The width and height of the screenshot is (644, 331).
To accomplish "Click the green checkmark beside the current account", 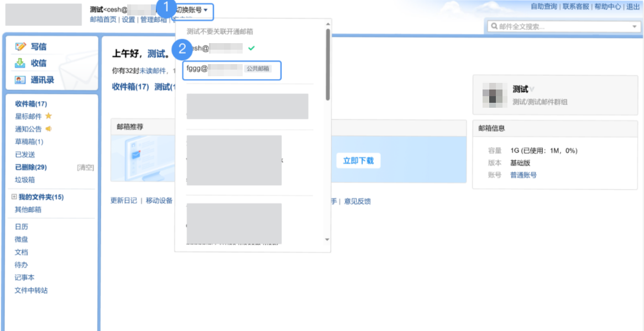I will [252, 49].
